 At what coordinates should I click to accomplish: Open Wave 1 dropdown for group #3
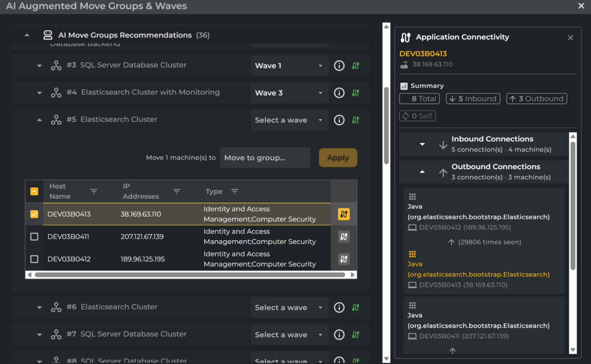click(289, 66)
